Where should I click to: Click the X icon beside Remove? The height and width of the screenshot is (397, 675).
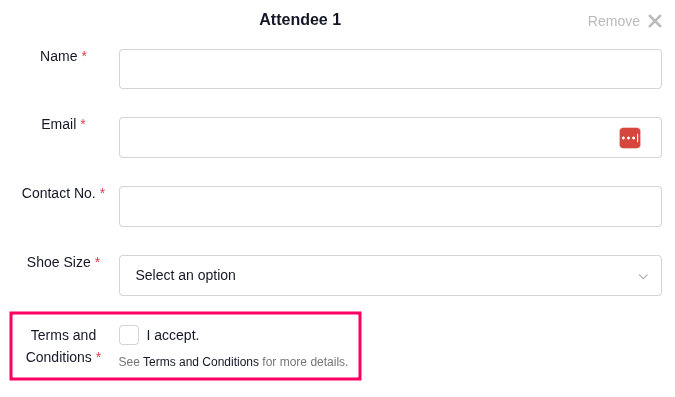coord(655,21)
